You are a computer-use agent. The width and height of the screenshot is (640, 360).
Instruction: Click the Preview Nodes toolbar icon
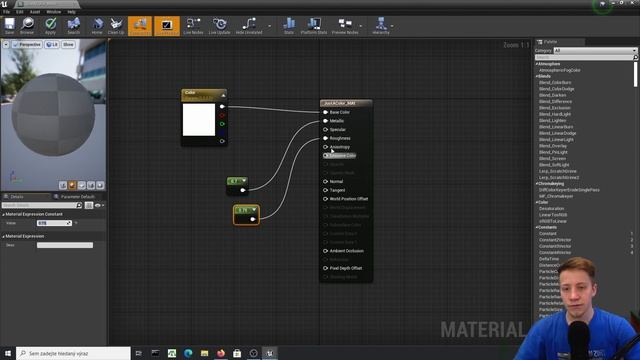click(x=345, y=26)
